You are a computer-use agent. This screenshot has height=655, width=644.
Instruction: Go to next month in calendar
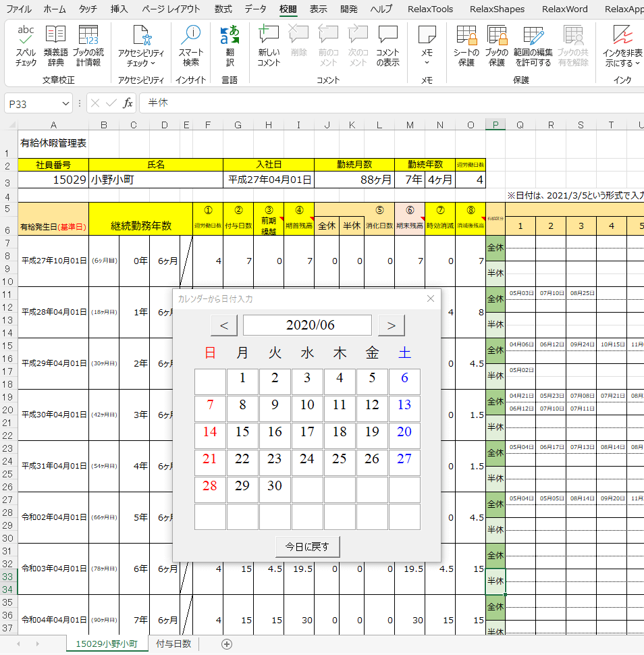(x=391, y=325)
